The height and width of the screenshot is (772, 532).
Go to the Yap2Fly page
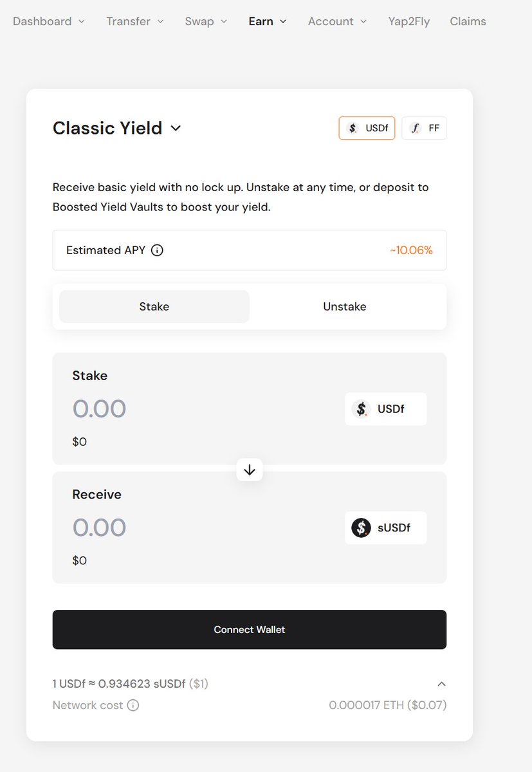409,21
